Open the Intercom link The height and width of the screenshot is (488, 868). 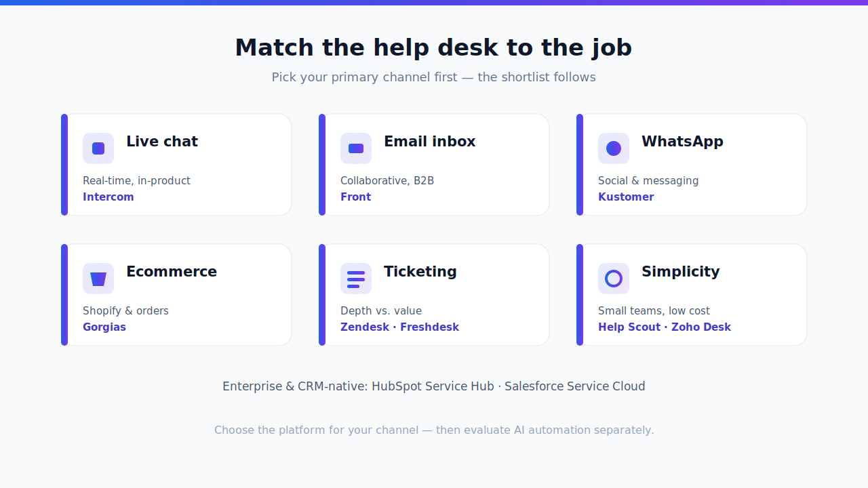coord(108,197)
